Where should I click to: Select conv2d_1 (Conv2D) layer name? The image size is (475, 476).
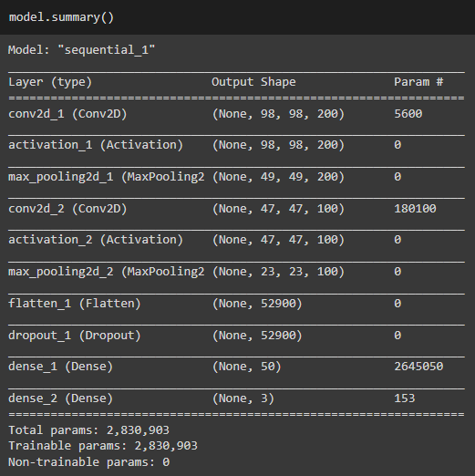click(x=67, y=114)
